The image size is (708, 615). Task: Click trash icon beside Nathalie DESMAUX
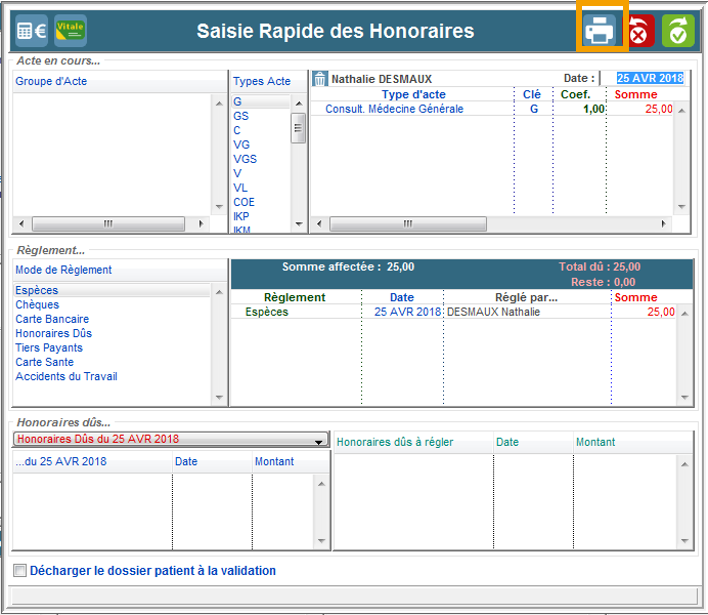pos(320,78)
